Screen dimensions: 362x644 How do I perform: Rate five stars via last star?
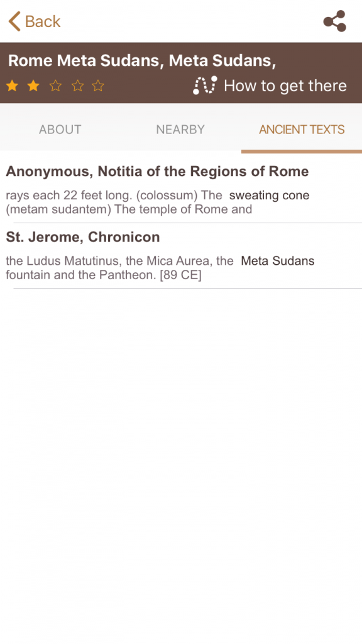pyautogui.click(x=98, y=86)
